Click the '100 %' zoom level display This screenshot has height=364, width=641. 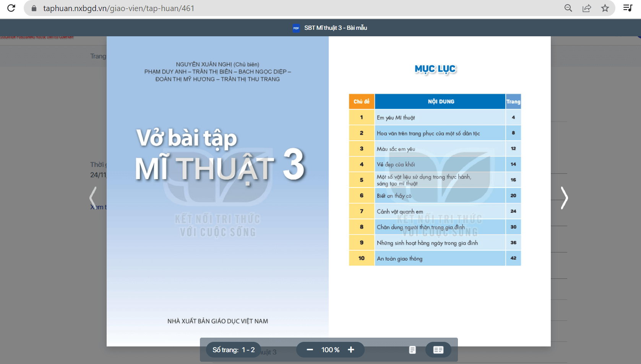pyautogui.click(x=330, y=350)
